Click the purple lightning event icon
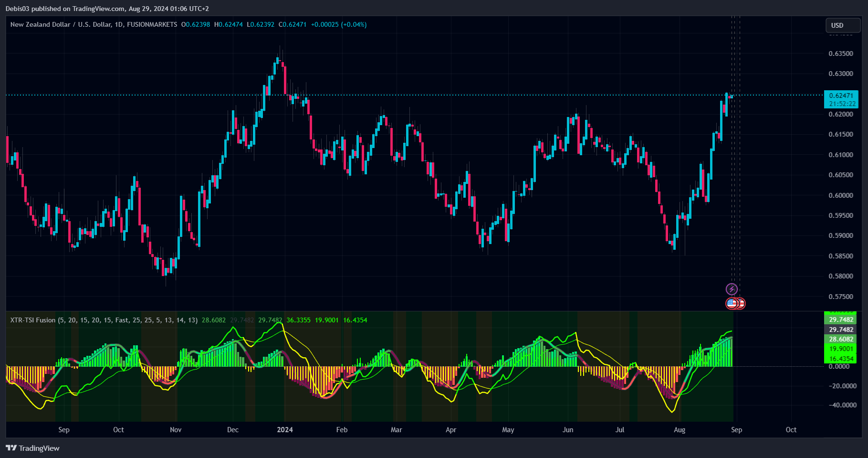Viewport: 868px width, 458px height. click(732, 289)
